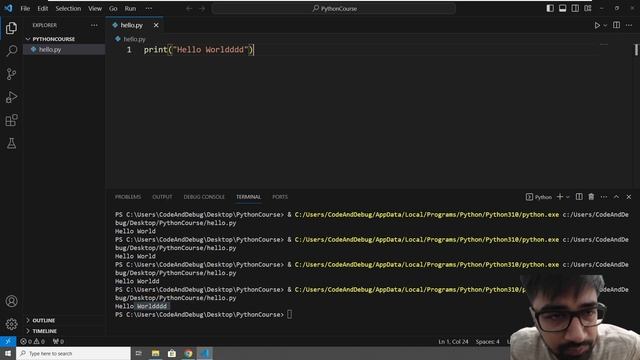Go back with the navigation arrow

coord(189,9)
